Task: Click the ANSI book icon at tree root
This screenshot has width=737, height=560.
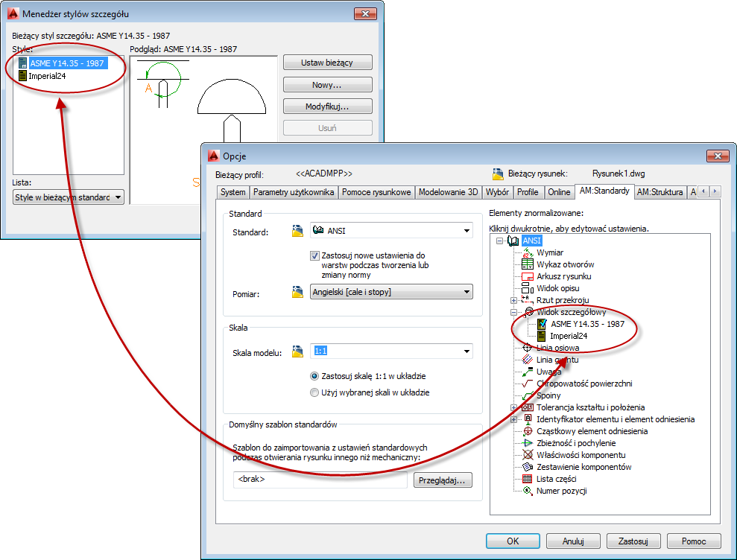Action: tap(513, 241)
